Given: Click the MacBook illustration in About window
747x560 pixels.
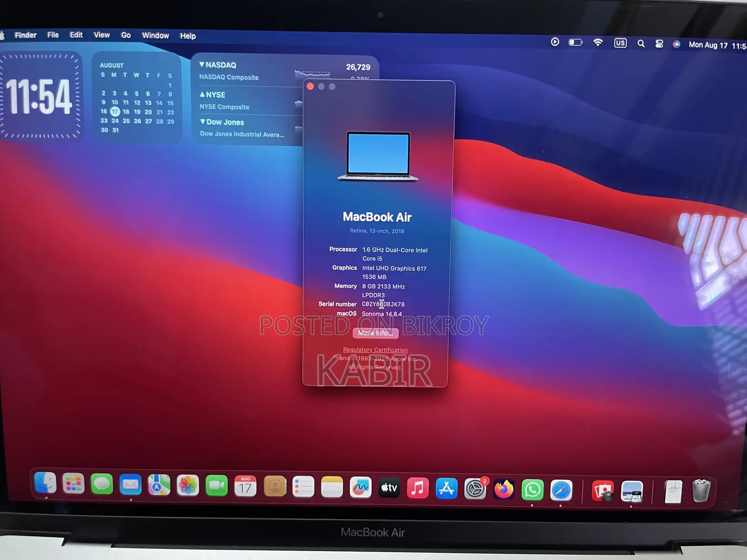Looking at the screenshot, I should (378, 156).
